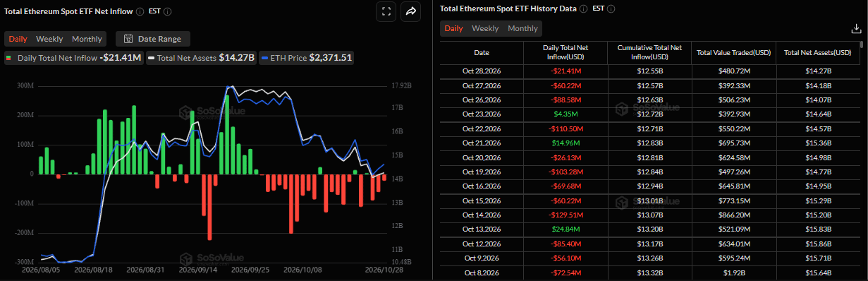The image size is (868, 281).
Task: Click the 2026/09/14 x-axis label
Action: point(197,270)
